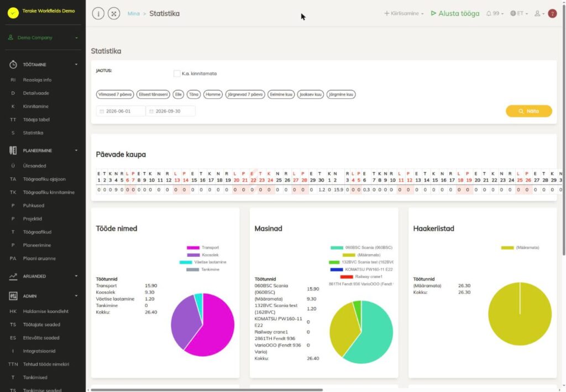Collapse the Admin section chevron

coord(76,296)
